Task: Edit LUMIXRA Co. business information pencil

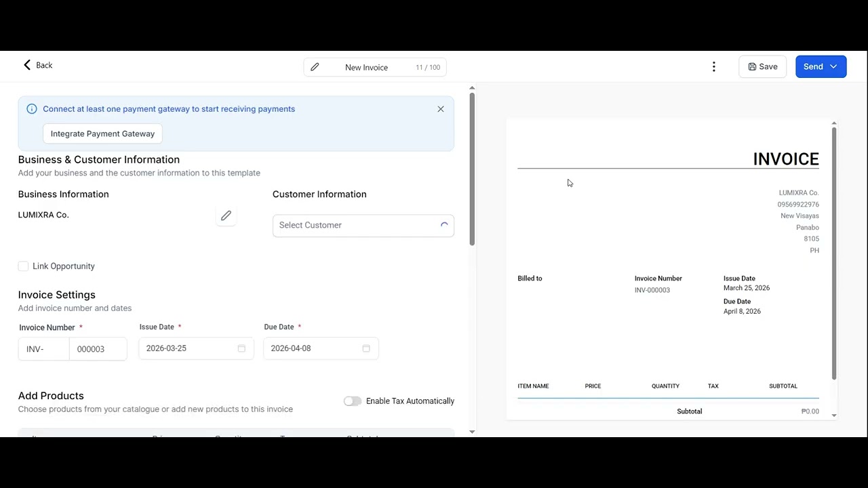Action: click(x=226, y=216)
